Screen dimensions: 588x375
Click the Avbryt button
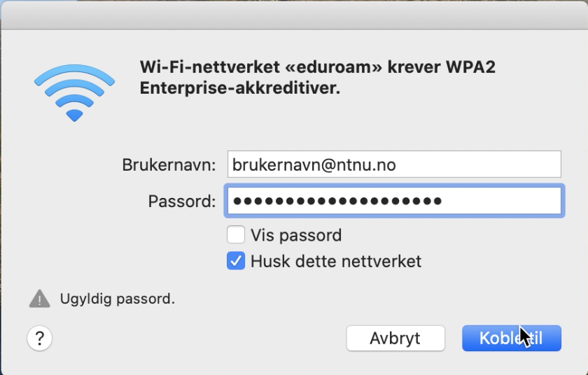(x=395, y=339)
